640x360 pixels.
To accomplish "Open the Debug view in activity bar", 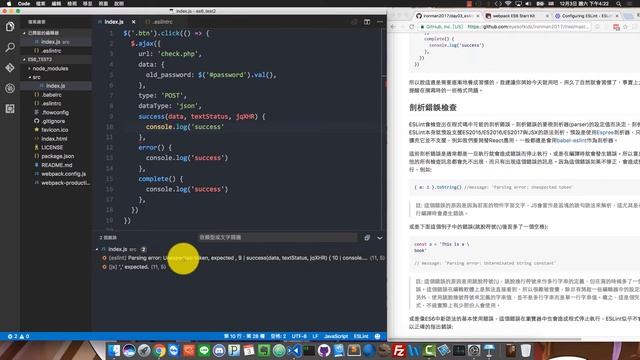I will [x=10, y=88].
